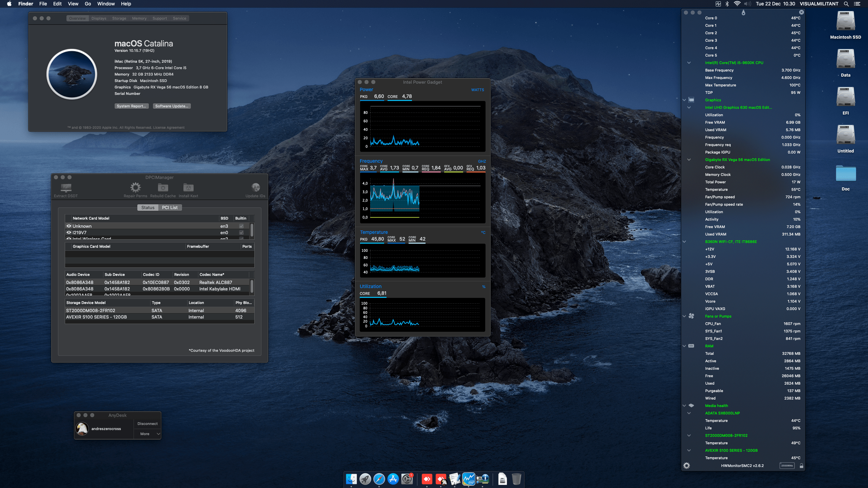Open App Store from the Dock

[x=393, y=479]
